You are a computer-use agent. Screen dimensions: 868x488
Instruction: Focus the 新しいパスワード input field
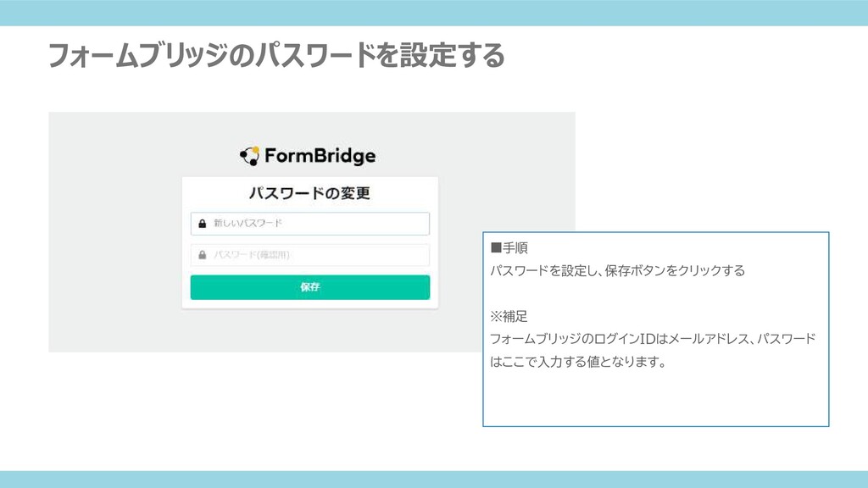310,224
